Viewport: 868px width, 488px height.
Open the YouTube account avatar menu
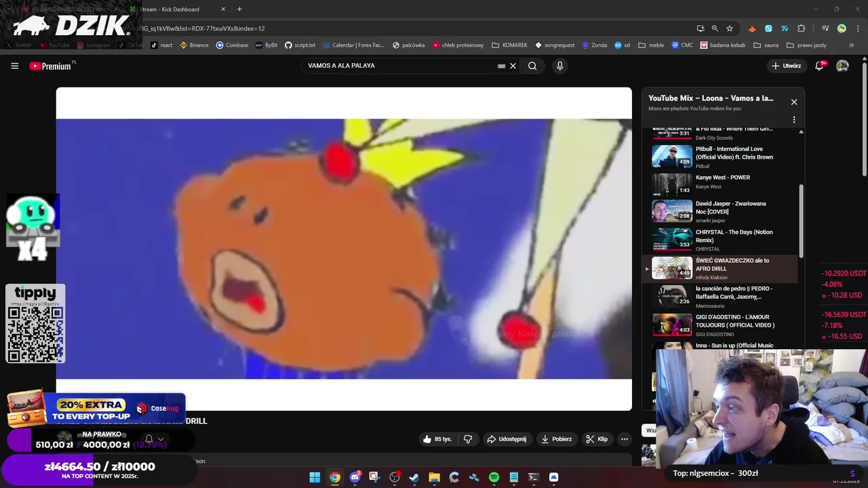tap(842, 66)
